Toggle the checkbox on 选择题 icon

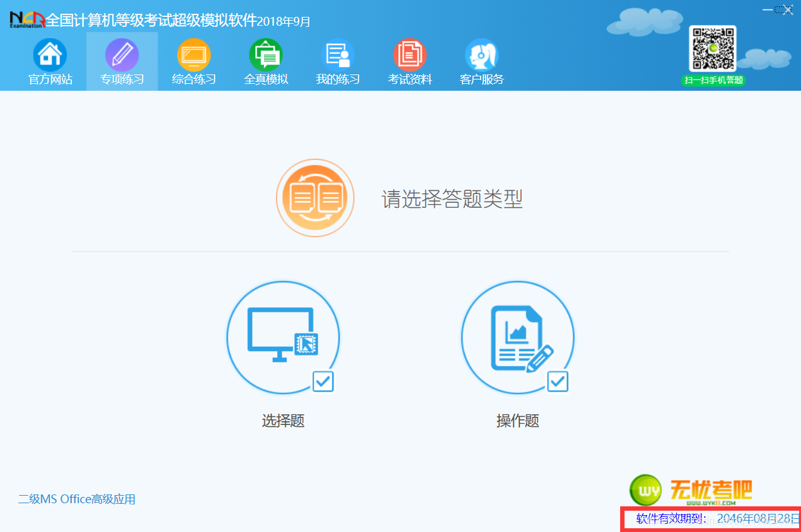pyautogui.click(x=323, y=381)
